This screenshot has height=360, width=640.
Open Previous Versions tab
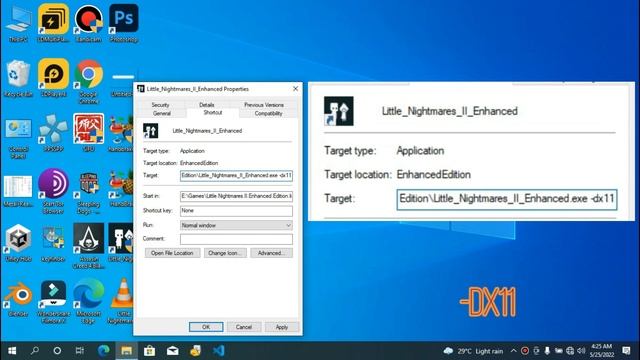point(264,105)
